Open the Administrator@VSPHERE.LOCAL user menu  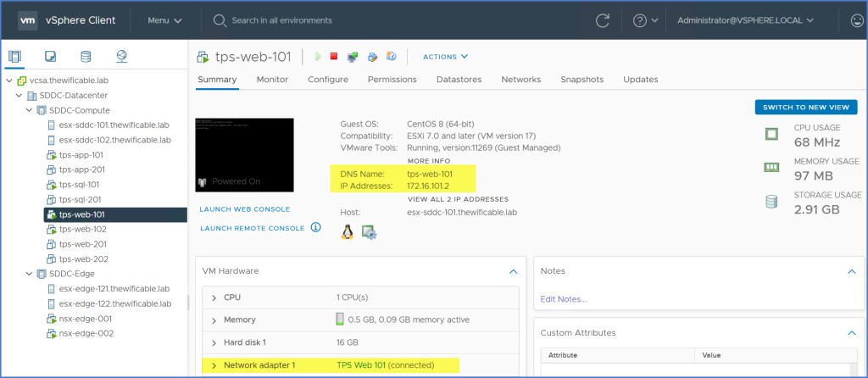pos(745,20)
